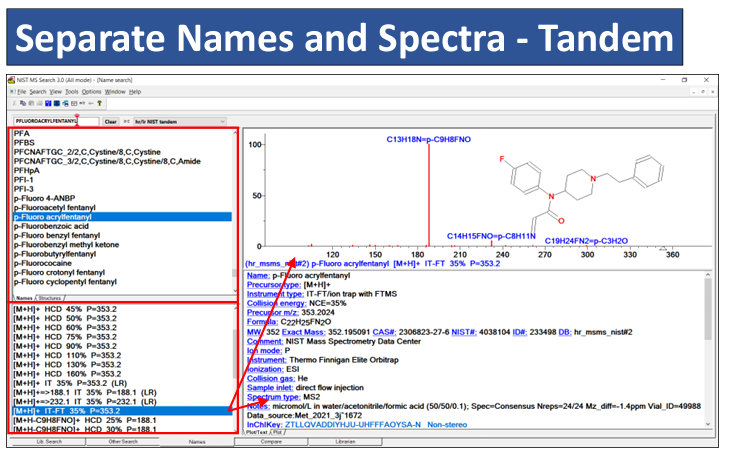The height and width of the screenshot is (456, 732).
Task: Open the Window menu
Action: click(115, 91)
